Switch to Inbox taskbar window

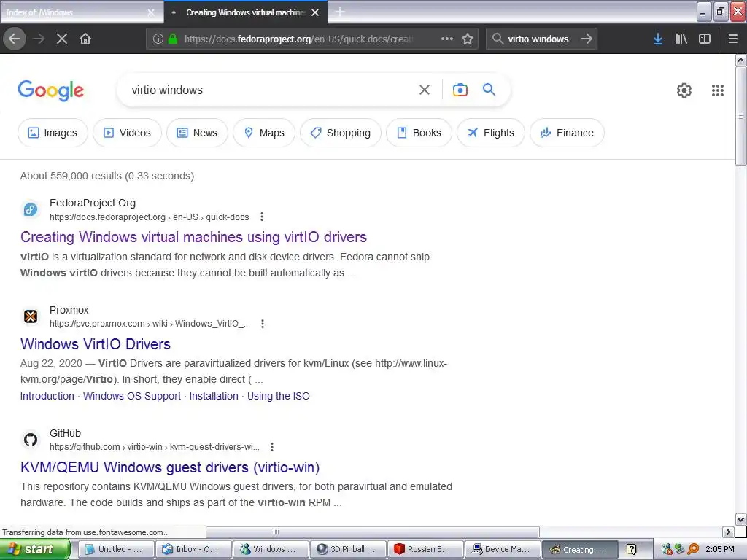(193, 549)
